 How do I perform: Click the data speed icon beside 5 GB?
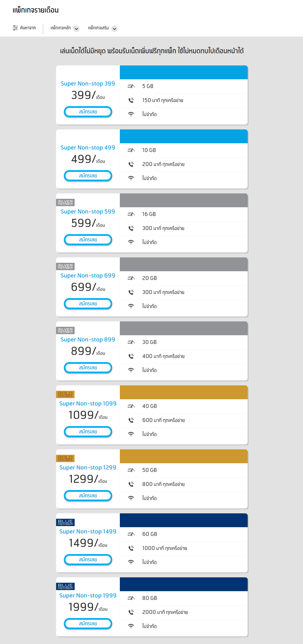pyautogui.click(x=131, y=86)
